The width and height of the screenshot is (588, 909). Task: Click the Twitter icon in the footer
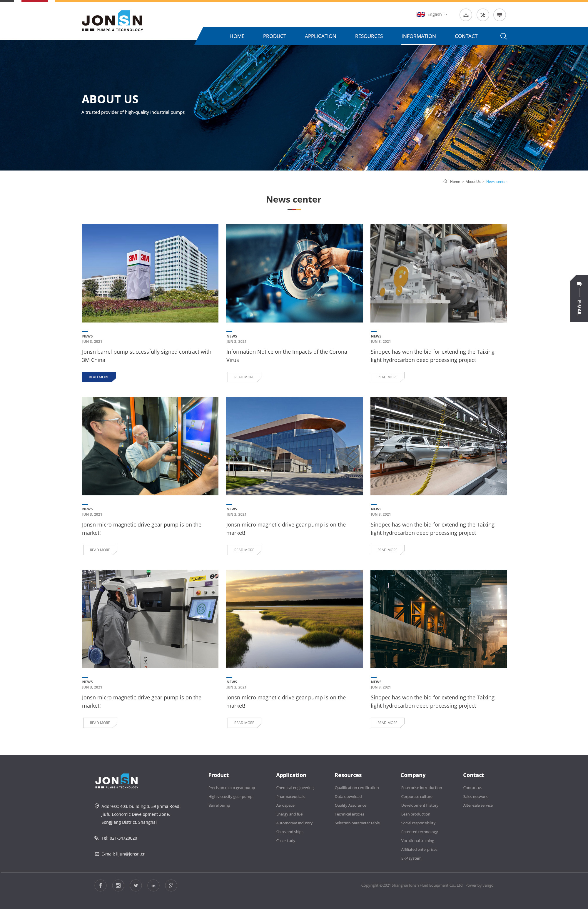(136, 885)
